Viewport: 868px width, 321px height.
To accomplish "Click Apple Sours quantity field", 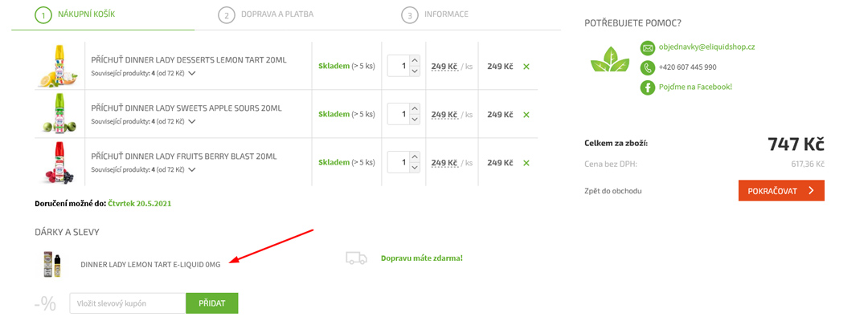I will [x=399, y=115].
